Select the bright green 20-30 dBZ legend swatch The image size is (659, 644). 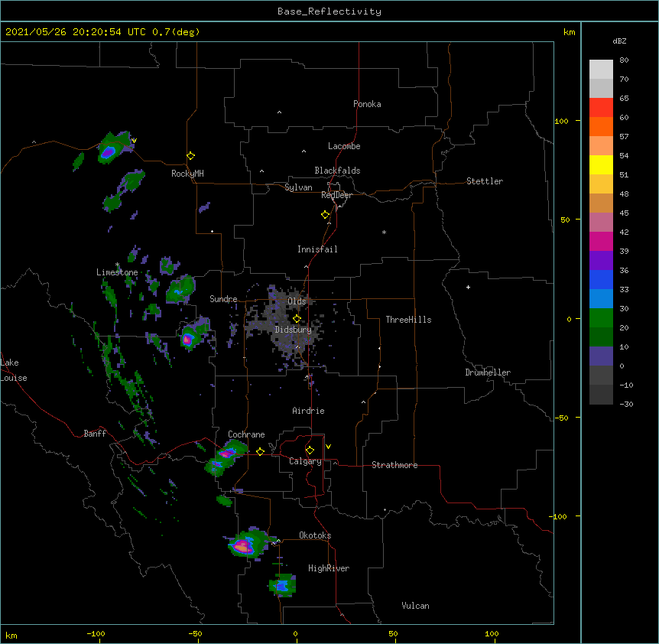click(601, 318)
